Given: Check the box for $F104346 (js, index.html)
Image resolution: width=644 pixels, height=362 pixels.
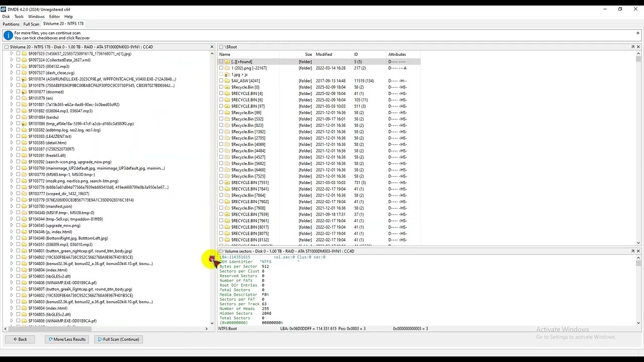Looking at the screenshot, I should [x=18, y=232].
